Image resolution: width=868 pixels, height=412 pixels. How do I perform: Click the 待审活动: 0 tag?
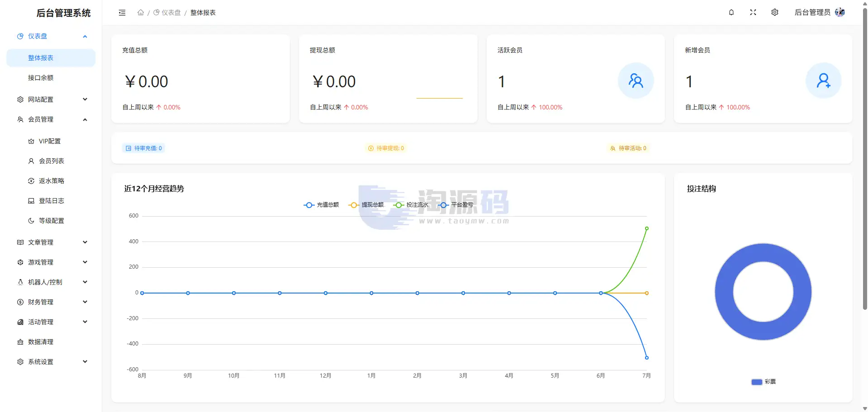coord(628,148)
